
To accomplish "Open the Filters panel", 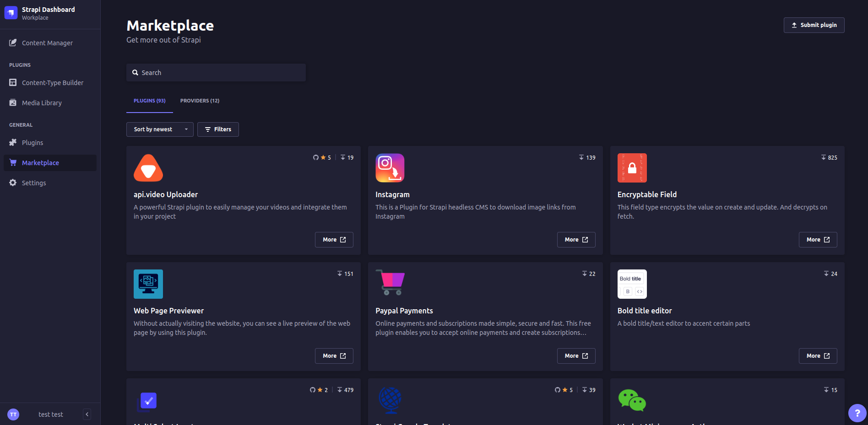I will pos(218,129).
